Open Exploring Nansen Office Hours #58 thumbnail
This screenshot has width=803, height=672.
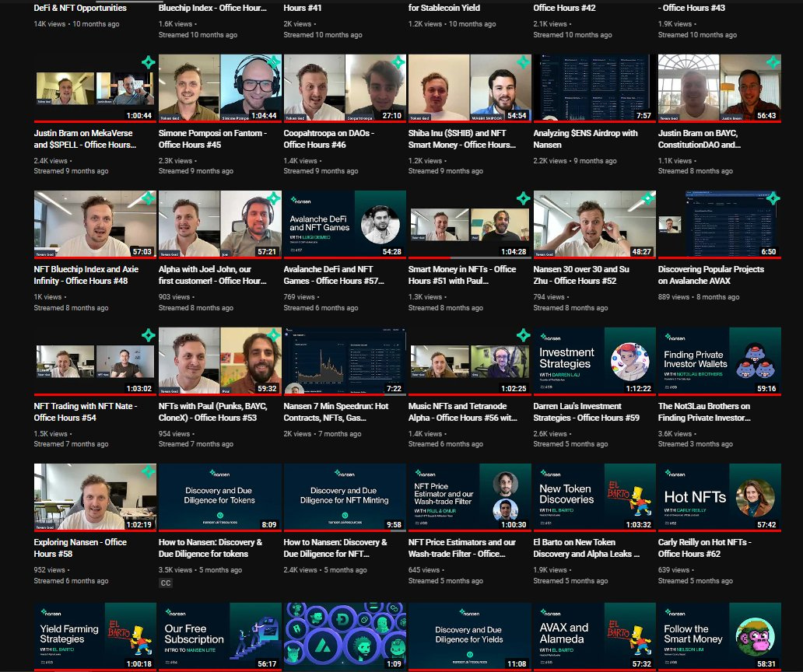tap(95, 497)
